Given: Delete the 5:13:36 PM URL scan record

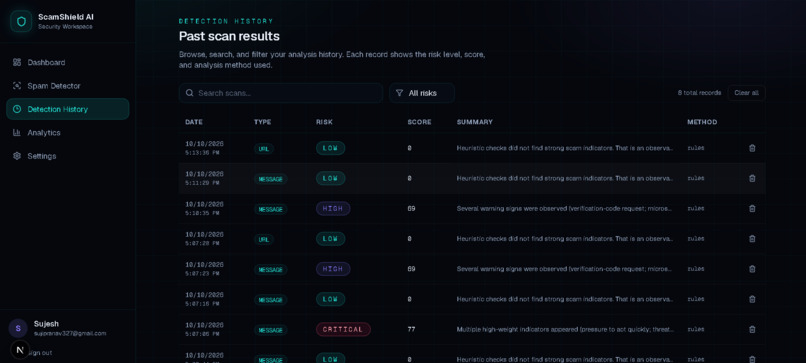Looking at the screenshot, I should click(752, 148).
